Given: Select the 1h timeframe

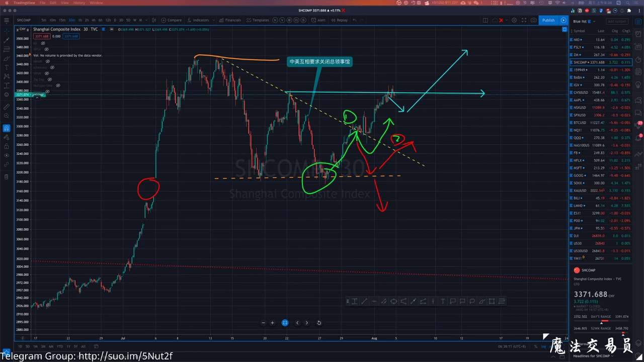Looking at the screenshot, I should point(79,20).
